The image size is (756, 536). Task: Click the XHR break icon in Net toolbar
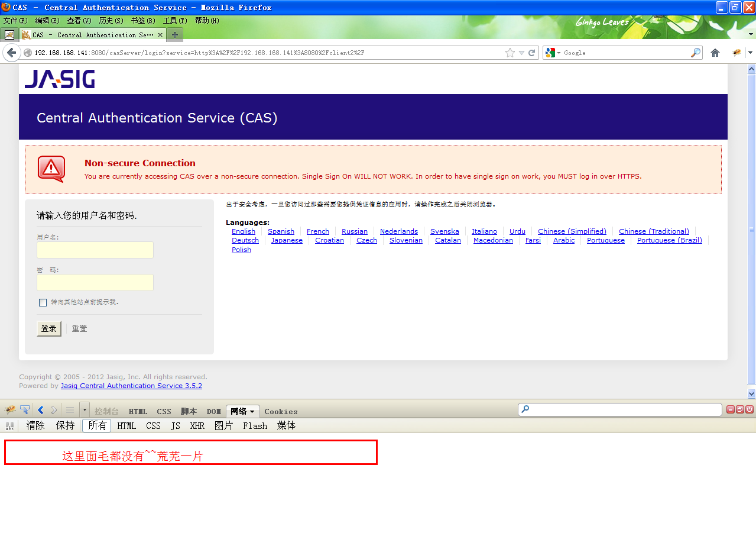(x=9, y=425)
